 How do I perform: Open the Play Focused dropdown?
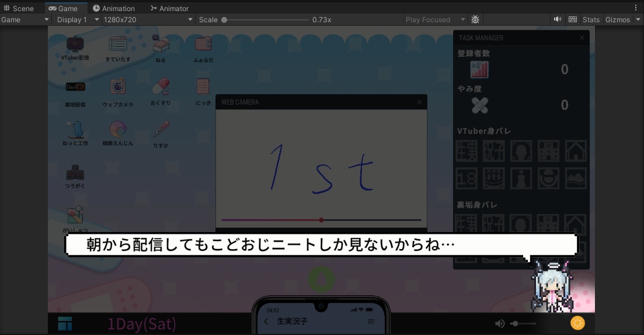tap(435, 19)
